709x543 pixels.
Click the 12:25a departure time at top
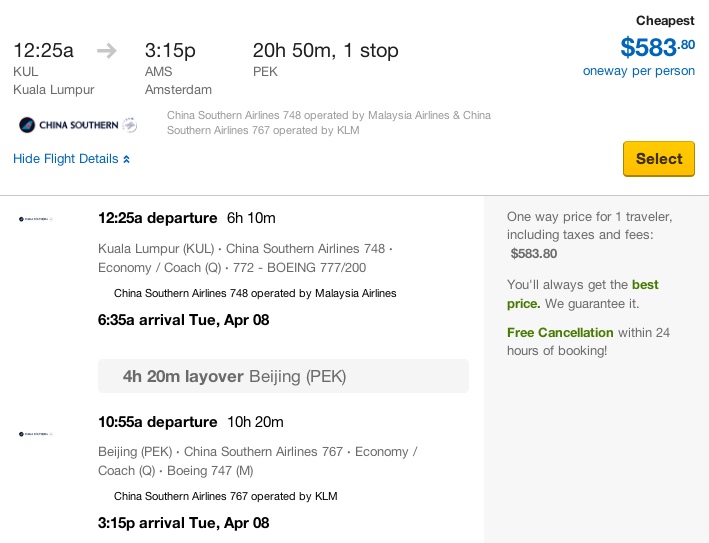pyautogui.click(x=43, y=50)
